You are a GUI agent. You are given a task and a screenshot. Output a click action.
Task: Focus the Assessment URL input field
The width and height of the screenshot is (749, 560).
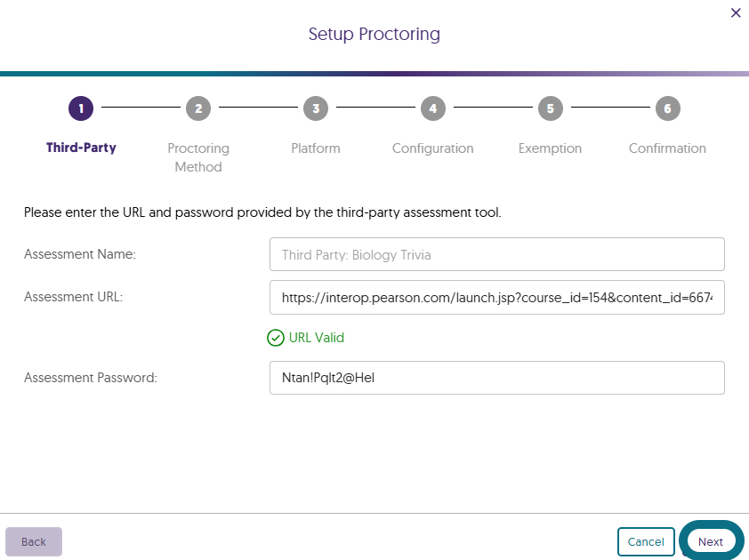[496, 298]
